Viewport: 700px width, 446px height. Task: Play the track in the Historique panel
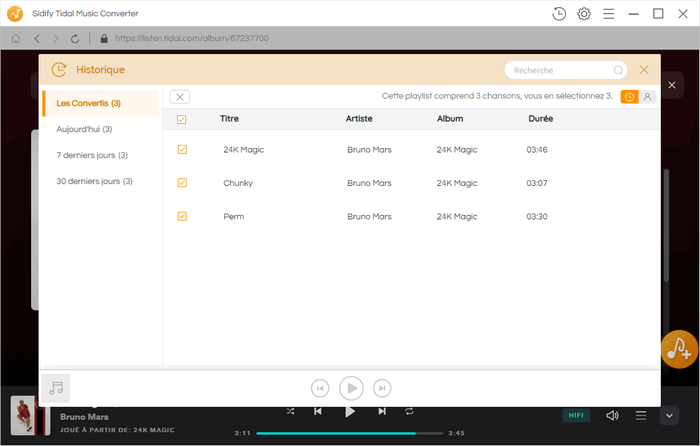click(351, 388)
